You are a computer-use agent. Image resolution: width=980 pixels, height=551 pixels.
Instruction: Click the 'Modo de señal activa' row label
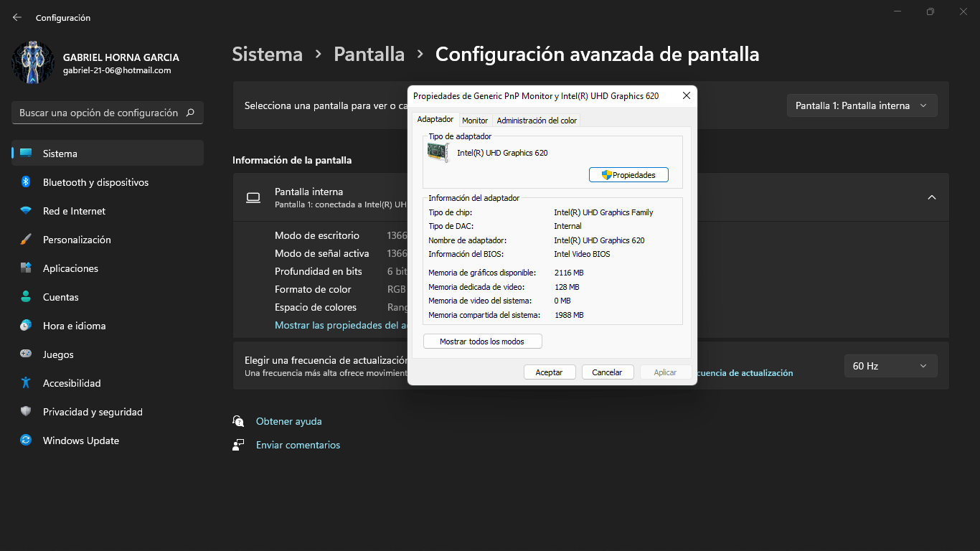pyautogui.click(x=322, y=253)
